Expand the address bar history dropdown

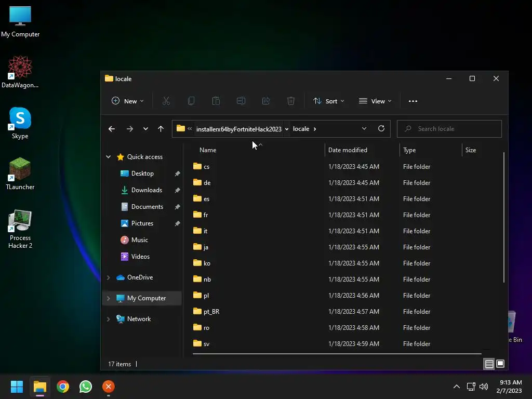click(x=364, y=129)
